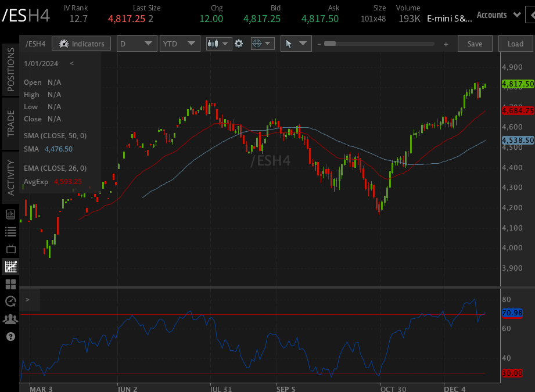535x392 pixels.
Task: Click the EMA (CLOSE, 26, 0) study label
Action: [55, 168]
